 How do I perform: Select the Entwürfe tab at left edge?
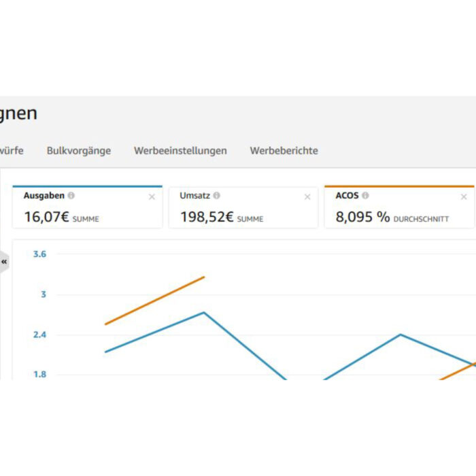coord(12,150)
